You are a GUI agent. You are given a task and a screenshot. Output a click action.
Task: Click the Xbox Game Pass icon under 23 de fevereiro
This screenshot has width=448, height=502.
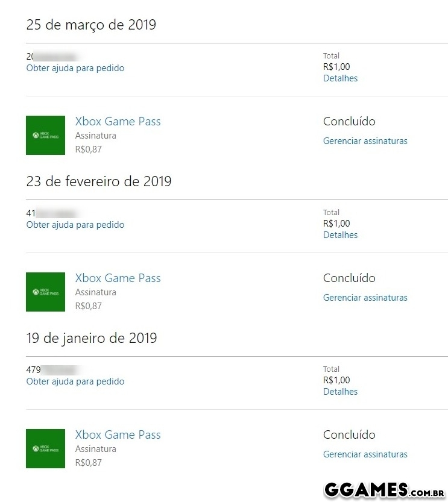pos(45,292)
